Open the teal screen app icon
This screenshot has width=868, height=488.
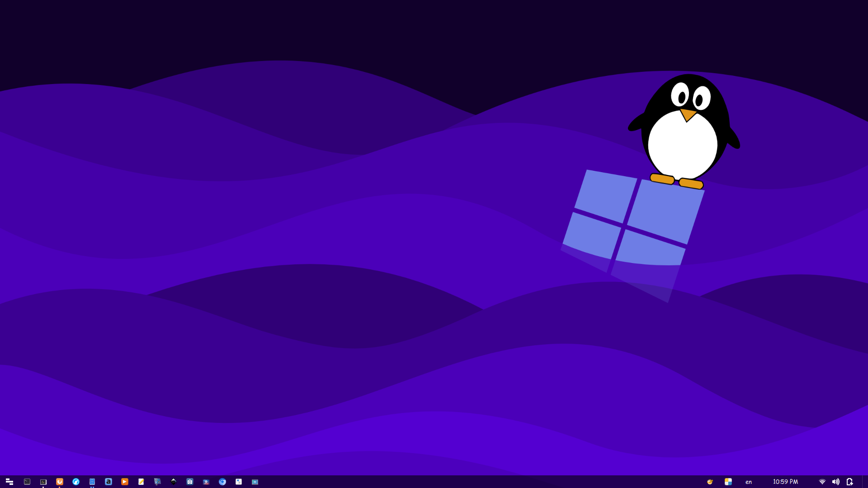pos(255,482)
